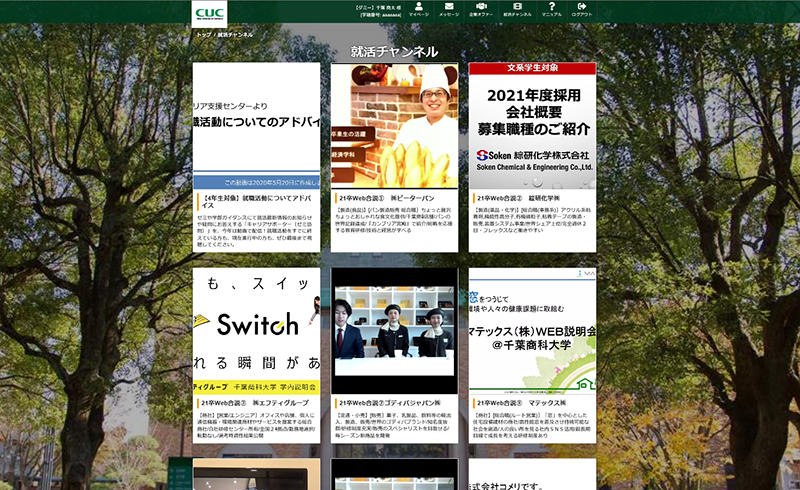Open マイページ person icon
The image size is (800, 490).
418,9
